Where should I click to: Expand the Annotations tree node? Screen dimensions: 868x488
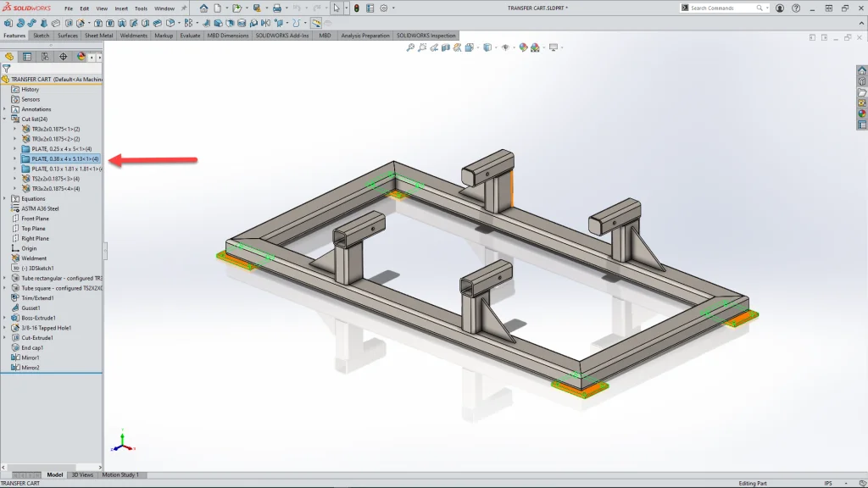pos(4,109)
